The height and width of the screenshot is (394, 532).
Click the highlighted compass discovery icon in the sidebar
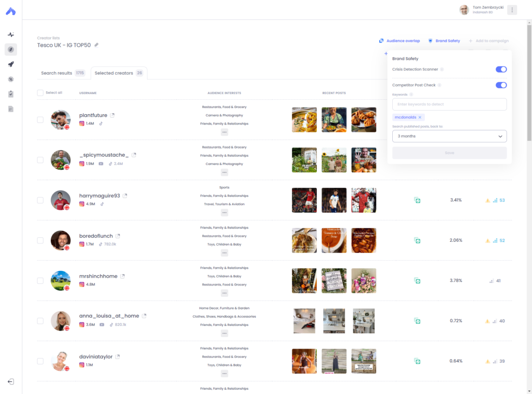pos(11,50)
